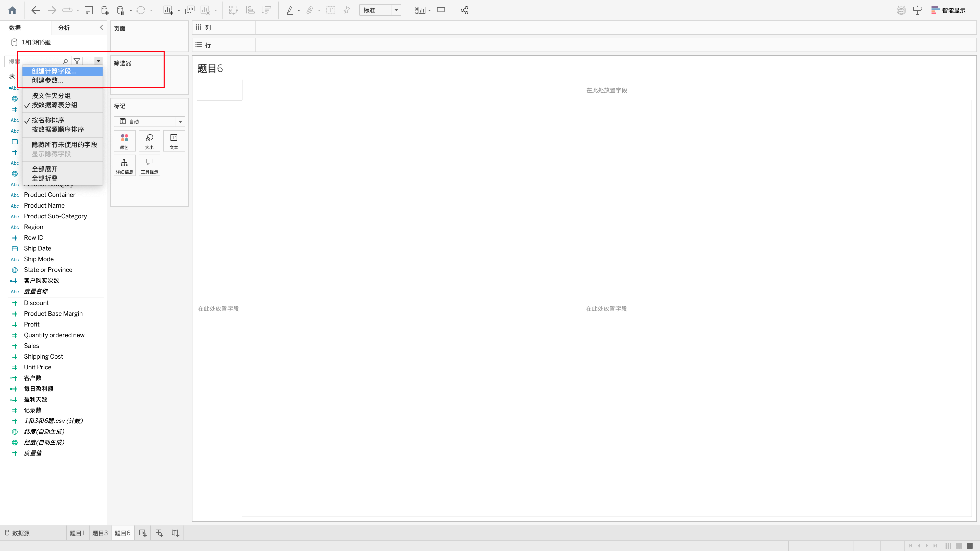This screenshot has height=551, width=980.
Task: Select Group by Data Source Table option
Action: click(x=54, y=105)
